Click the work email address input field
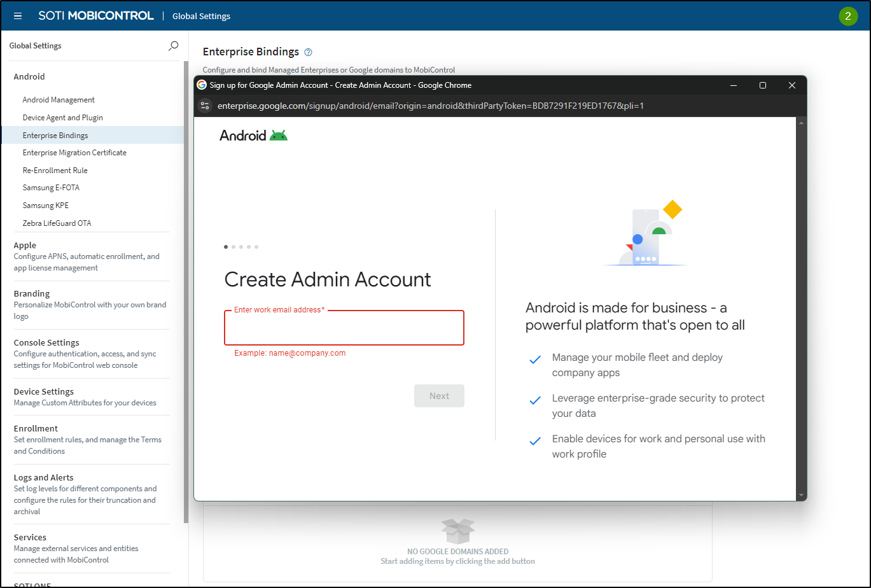871x588 pixels. pos(344,328)
